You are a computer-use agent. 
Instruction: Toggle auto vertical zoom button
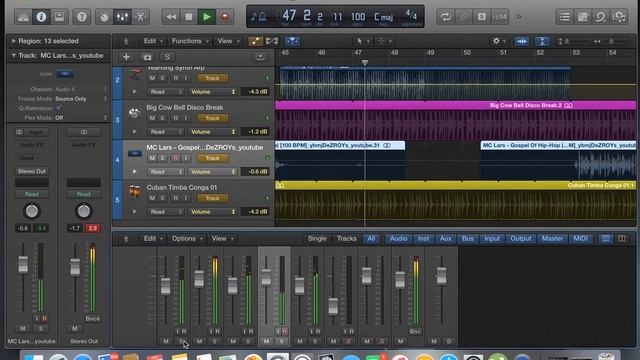click(x=542, y=41)
